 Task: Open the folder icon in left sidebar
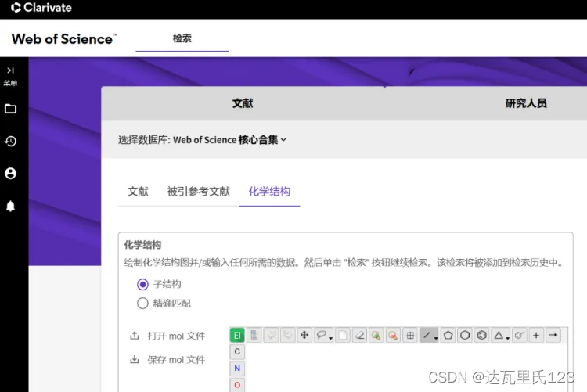click(x=10, y=109)
